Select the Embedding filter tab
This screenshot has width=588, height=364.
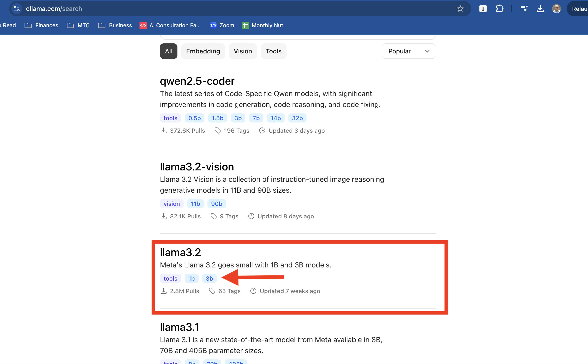[203, 51]
